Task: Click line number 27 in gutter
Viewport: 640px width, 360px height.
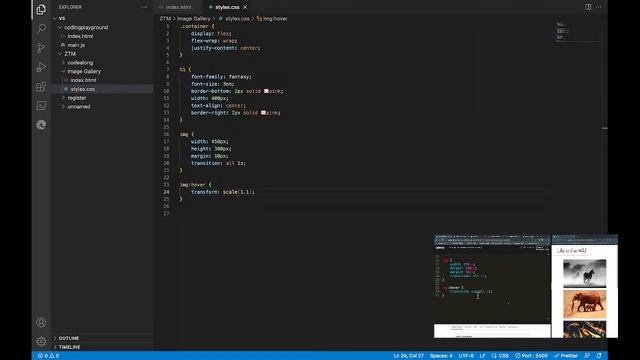Action: pos(166,213)
